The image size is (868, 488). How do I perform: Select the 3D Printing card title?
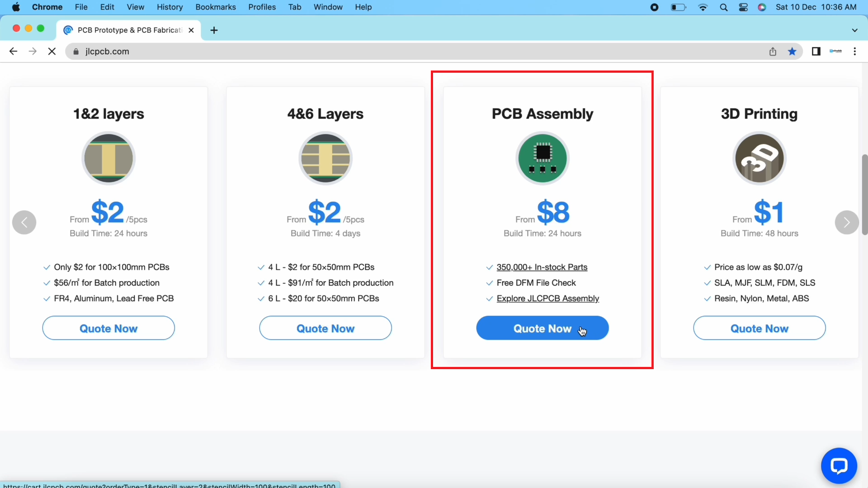[x=759, y=114]
